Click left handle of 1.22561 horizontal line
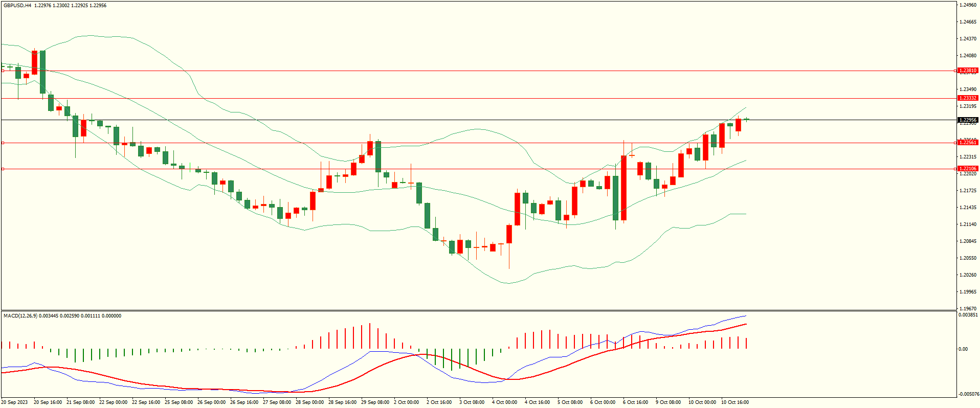The width and height of the screenshot is (980, 408). click(3, 143)
